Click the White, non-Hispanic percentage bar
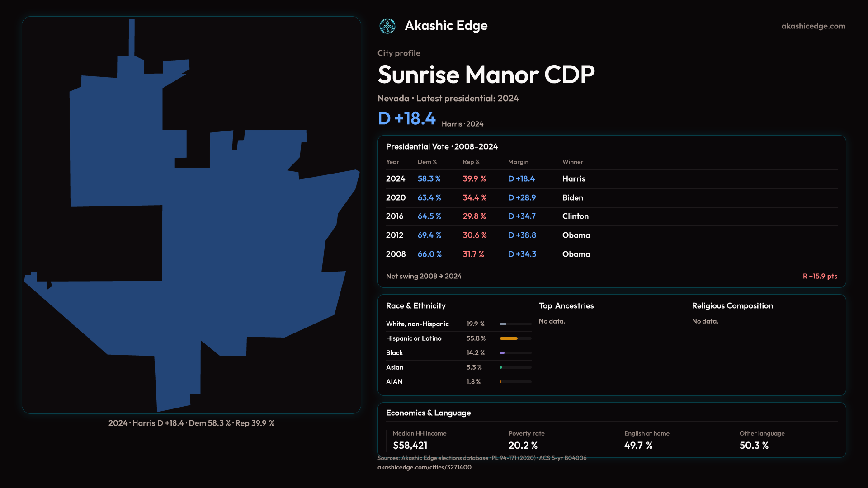The image size is (868, 488). 504,324
